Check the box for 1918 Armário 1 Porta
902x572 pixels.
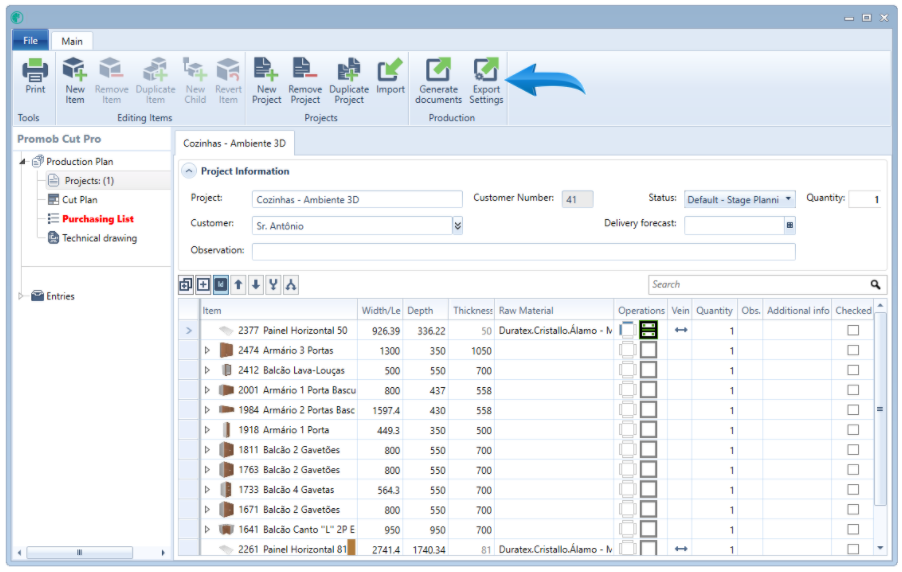[x=853, y=430]
